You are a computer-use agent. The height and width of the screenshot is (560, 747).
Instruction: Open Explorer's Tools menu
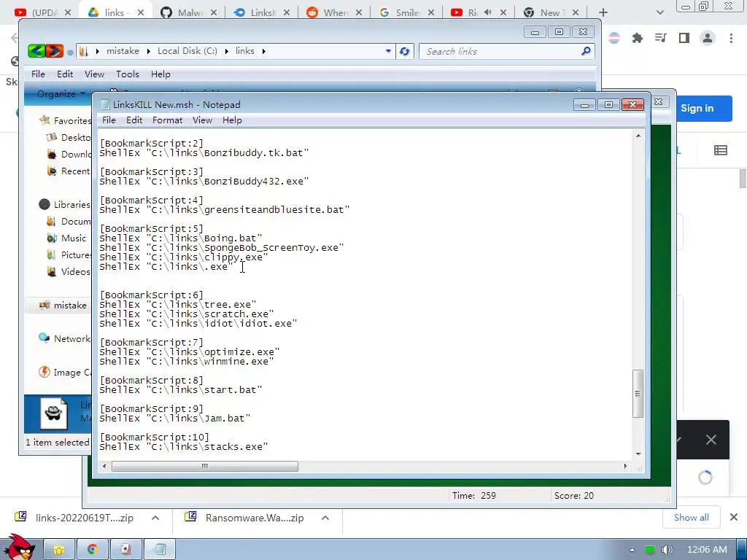point(127,74)
